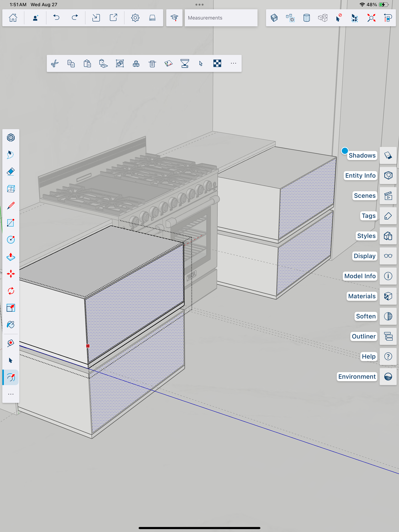This screenshot has width=399, height=532.
Task: Select the Rotate tool
Action: [x=11, y=291]
